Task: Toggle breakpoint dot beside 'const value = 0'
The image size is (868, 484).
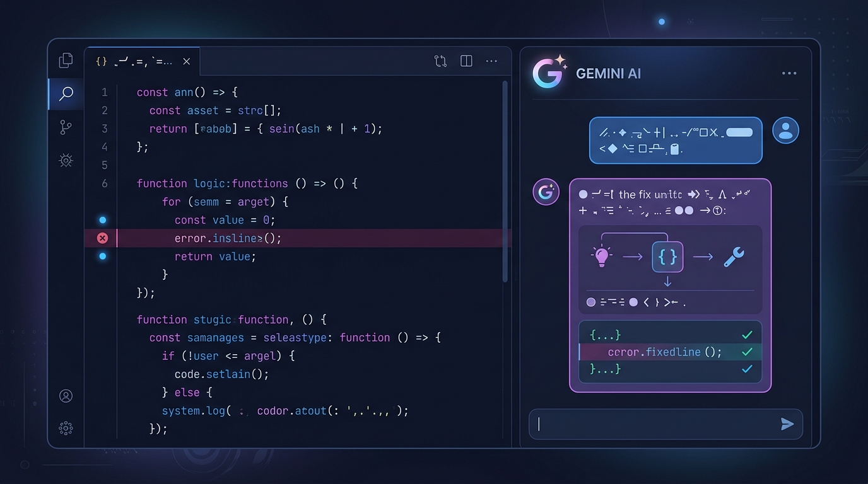Action: click(x=103, y=220)
